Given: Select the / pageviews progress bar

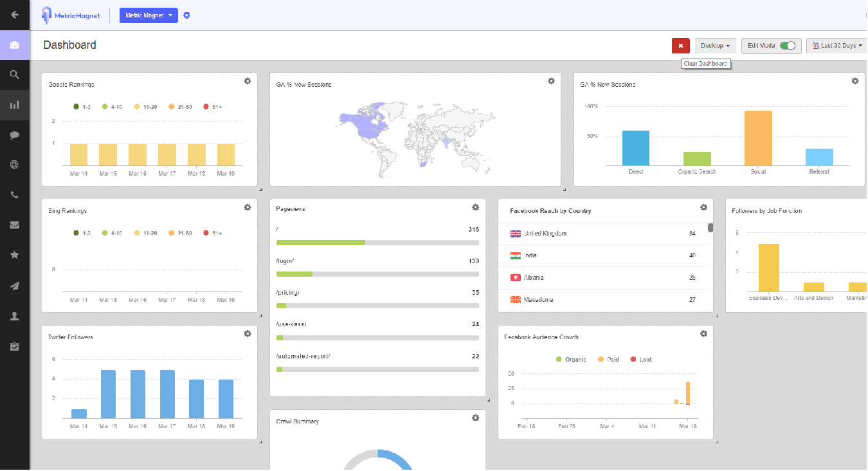Looking at the screenshot, I should coord(377,243).
